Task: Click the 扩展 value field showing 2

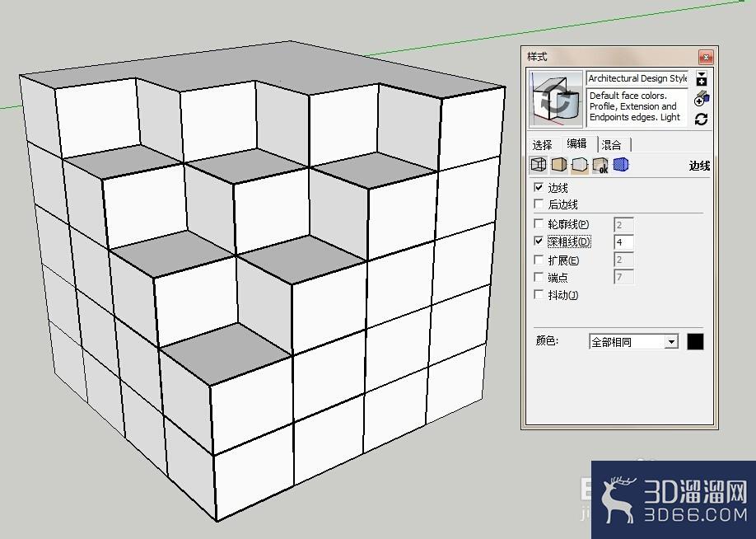Action: 623,260
